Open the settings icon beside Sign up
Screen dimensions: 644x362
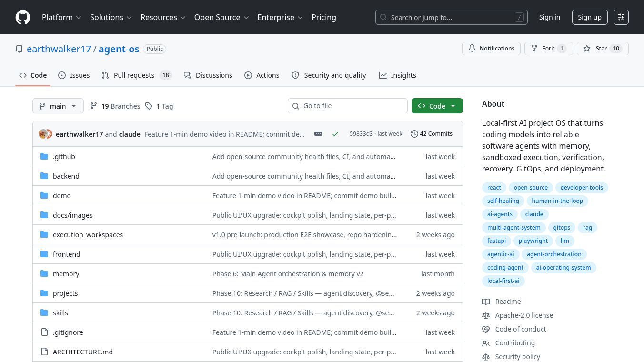pyautogui.click(x=621, y=17)
